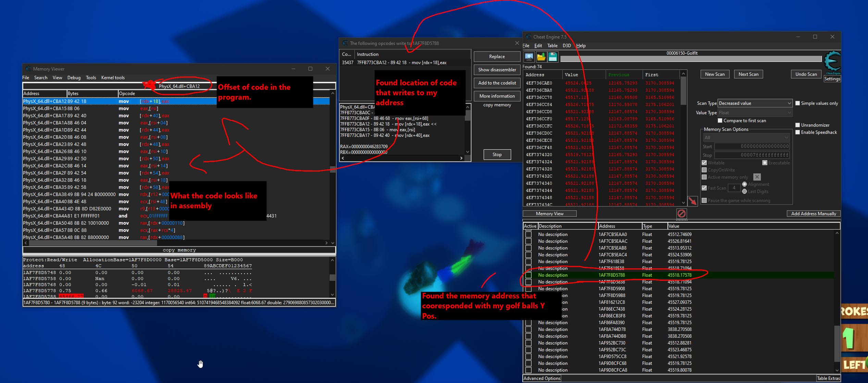Viewport: 868px width, 383px height.
Task: Open the Scan Type dropdown
Action: 755,103
